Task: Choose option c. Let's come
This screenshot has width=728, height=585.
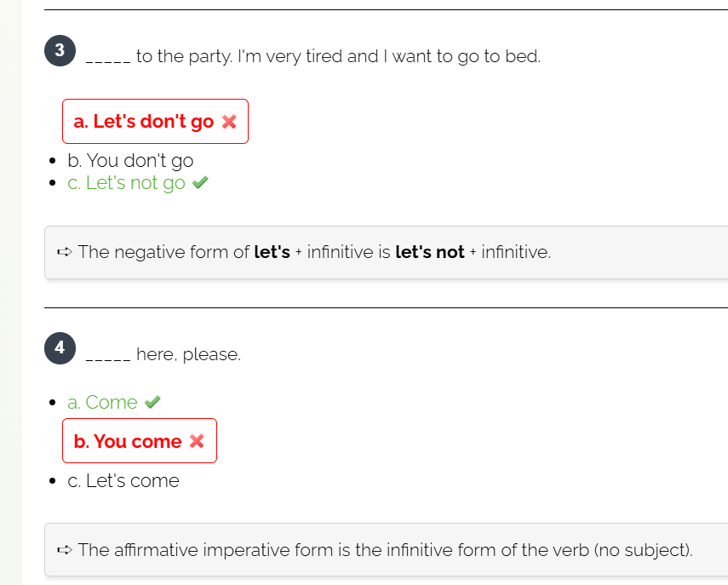Action: tap(123, 481)
